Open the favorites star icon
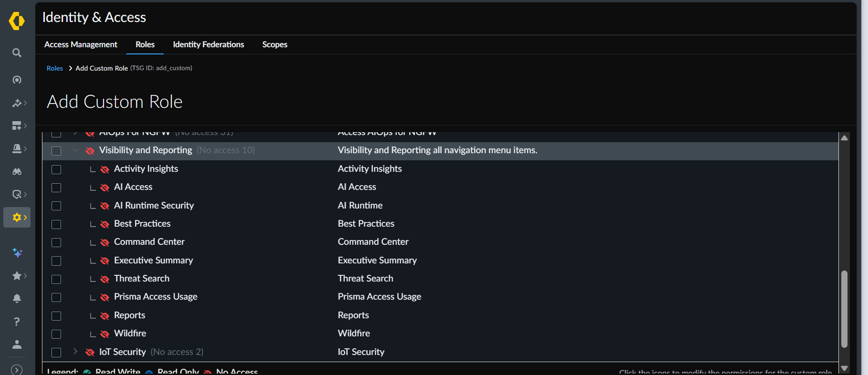Viewport: 868px width, 375px height. click(x=17, y=276)
